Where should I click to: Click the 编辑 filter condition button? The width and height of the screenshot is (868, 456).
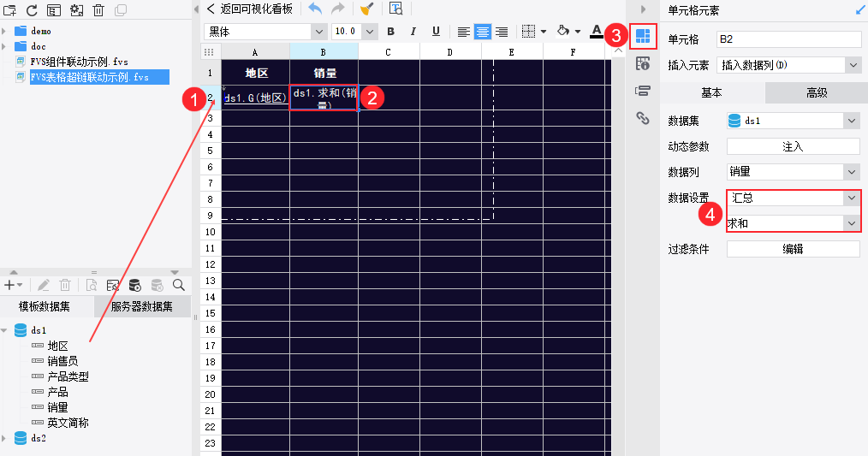coord(794,249)
